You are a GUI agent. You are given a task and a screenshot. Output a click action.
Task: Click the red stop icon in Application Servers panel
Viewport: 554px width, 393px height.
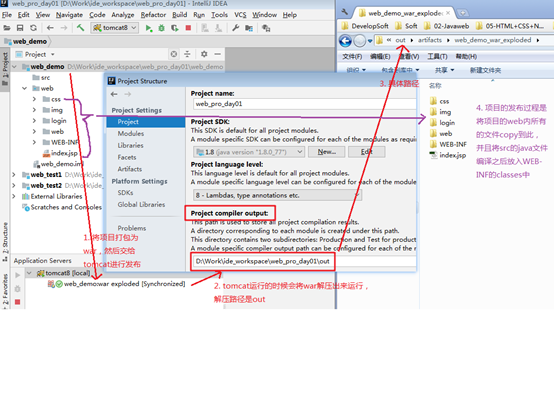(17, 302)
